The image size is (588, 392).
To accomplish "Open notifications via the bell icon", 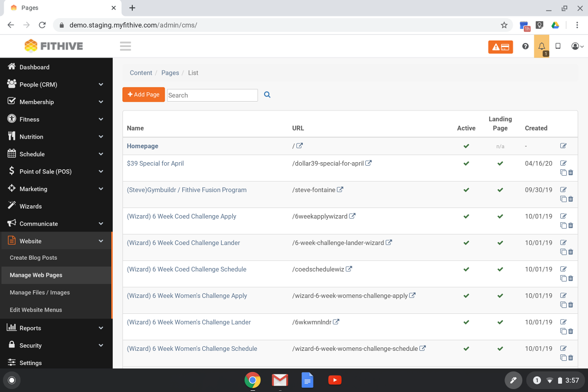I will (542, 46).
